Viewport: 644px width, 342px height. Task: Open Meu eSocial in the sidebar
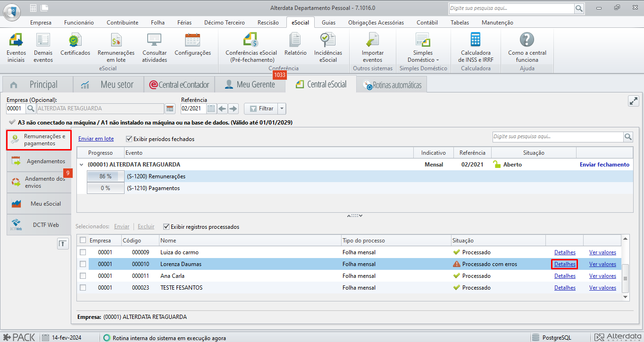(39, 204)
